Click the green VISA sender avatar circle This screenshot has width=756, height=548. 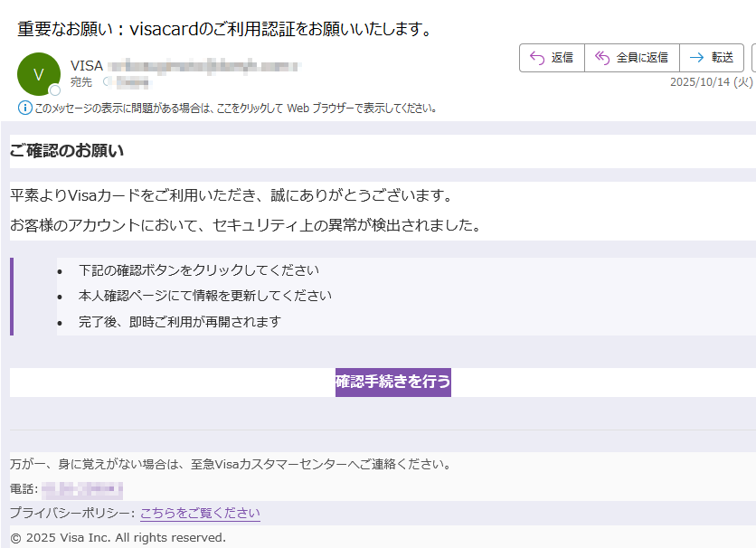(39, 73)
